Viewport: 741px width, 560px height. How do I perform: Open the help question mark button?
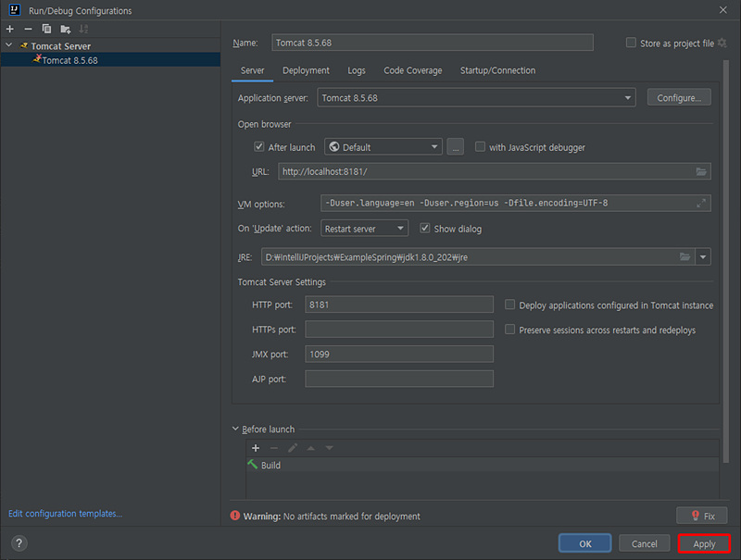[x=19, y=543]
